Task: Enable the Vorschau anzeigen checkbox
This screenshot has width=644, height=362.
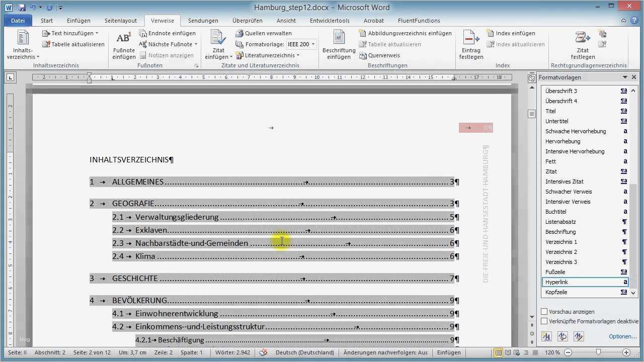Action: [x=544, y=311]
